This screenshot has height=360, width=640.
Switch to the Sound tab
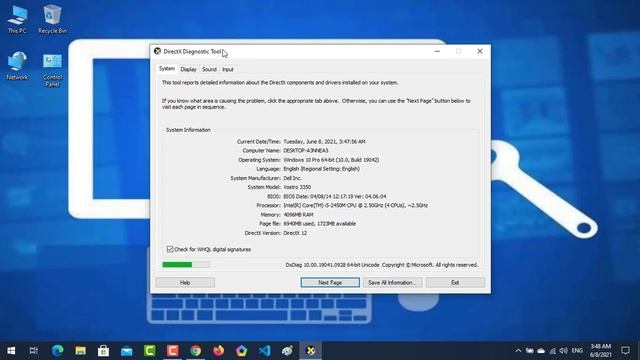(x=209, y=69)
